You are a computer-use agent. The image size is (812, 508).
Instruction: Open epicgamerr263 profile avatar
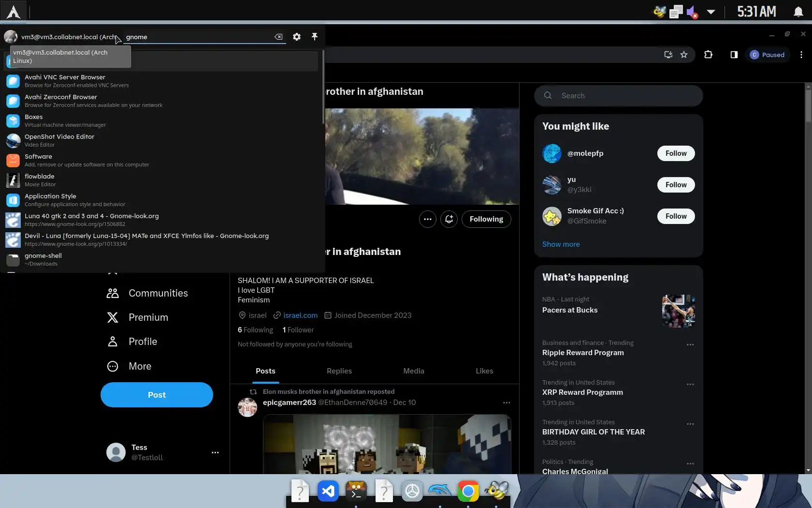[247, 407]
